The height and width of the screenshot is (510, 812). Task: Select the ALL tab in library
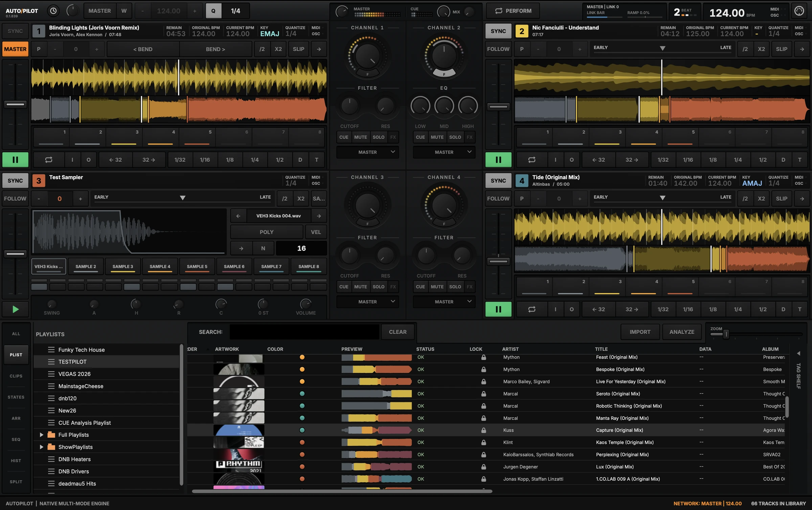(16, 333)
